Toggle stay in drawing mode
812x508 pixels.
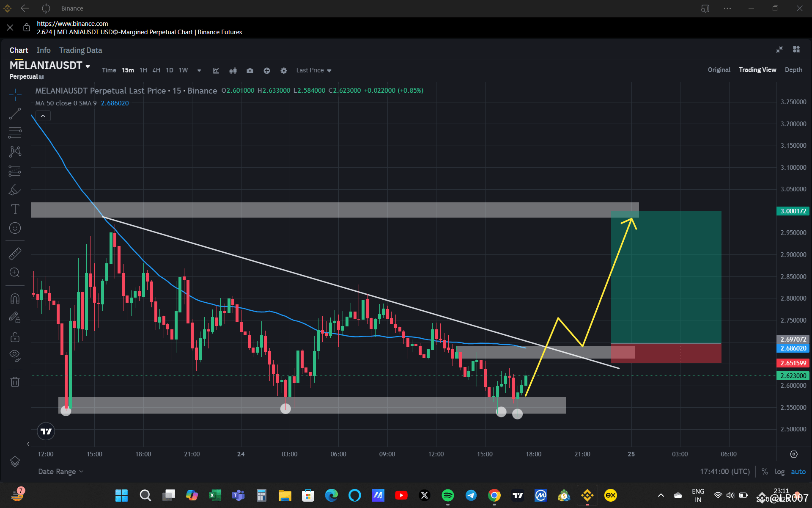[x=15, y=317]
